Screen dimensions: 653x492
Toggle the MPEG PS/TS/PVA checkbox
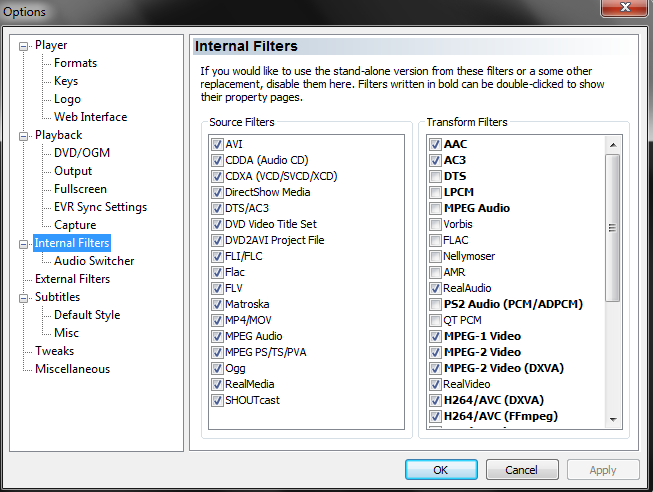click(217, 352)
